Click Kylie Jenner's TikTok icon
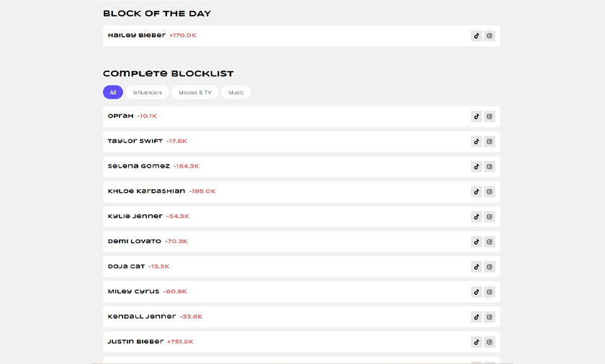The height and width of the screenshot is (364, 605). point(476,217)
